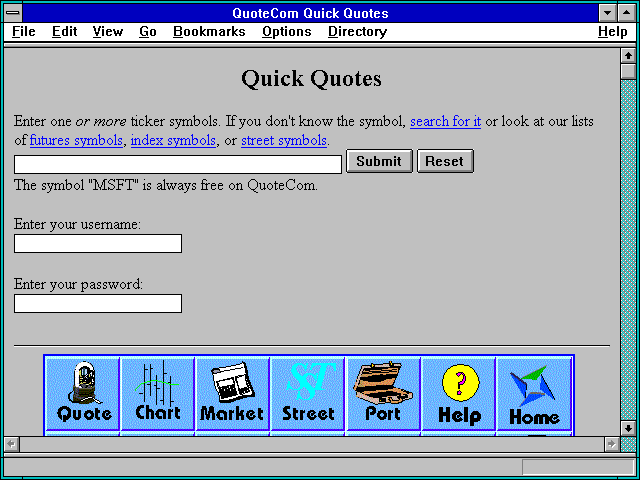Focus the username input field
The height and width of the screenshot is (480, 640).
98,243
